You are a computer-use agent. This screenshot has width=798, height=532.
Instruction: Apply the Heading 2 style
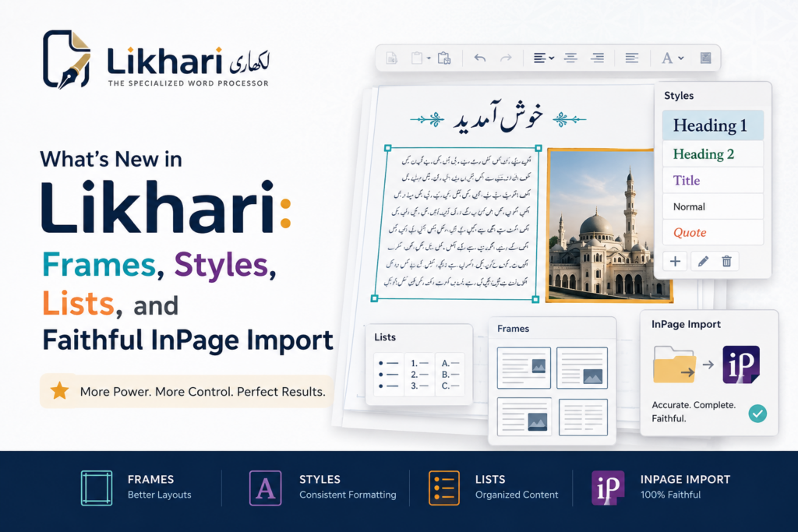point(712,153)
